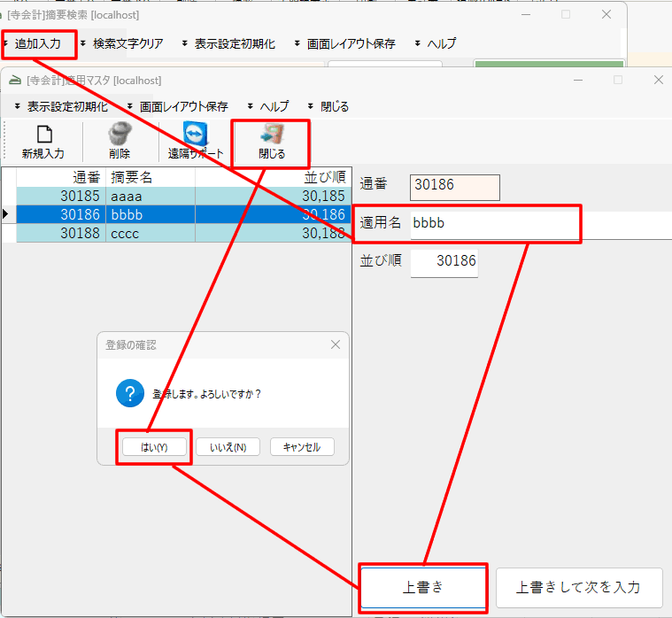The image size is (672, 618).
Task: Click the 削除 trash can icon
Action: [x=120, y=134]
